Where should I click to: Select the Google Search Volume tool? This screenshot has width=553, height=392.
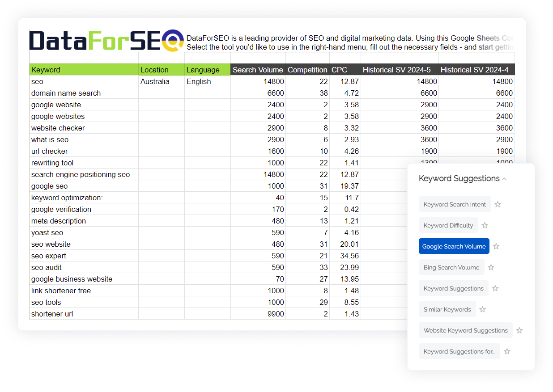[x=454, y=246]
